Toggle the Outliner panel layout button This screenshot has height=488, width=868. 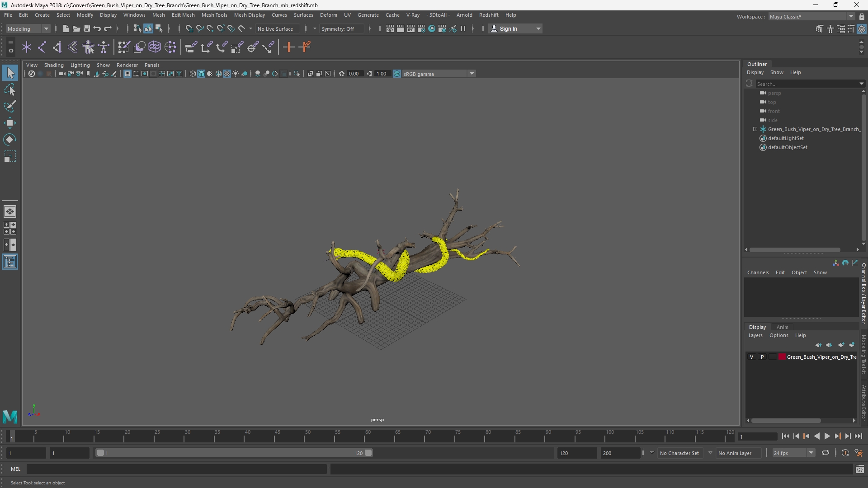click(10, 262)
